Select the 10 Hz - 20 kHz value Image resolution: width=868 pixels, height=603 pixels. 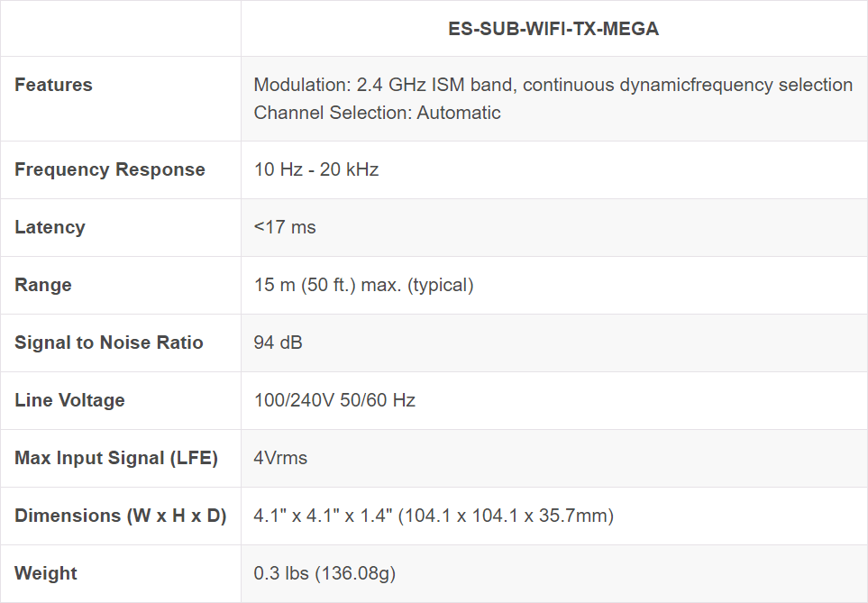point(316,169)
